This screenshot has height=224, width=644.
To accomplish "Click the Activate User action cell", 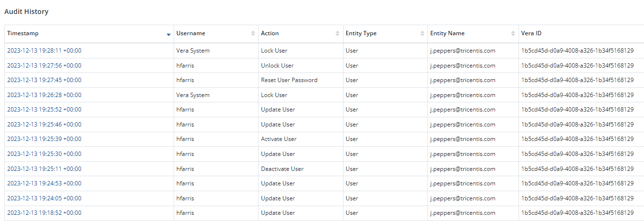I will tap(279, 139).
